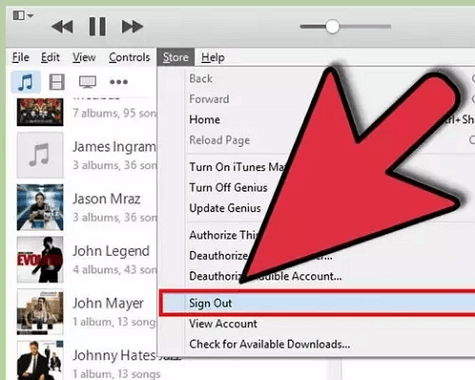Select Update Genius
Viewport: 475px width, 380px height.
click(225, 208)
